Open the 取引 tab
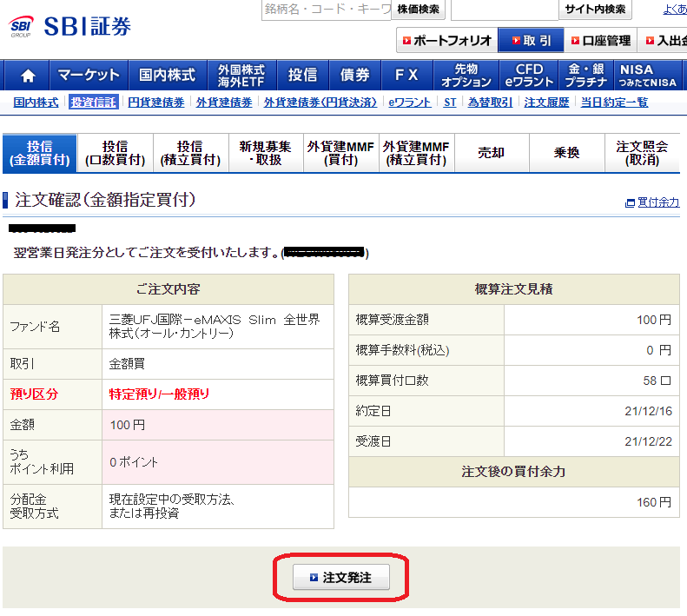The image size is (687, 616). pyautogui.click(x=531, y=40)
